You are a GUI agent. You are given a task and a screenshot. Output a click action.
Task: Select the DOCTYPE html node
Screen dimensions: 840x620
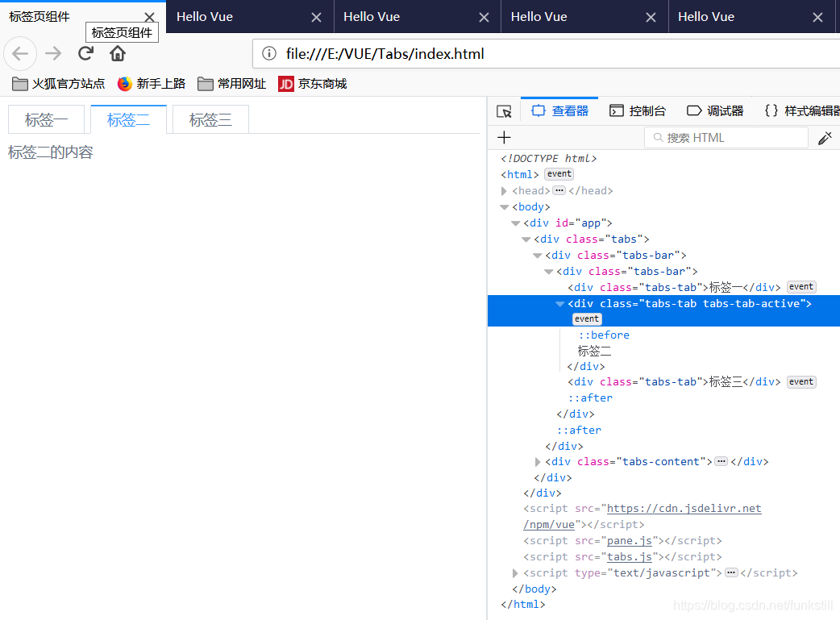tap(548, 159)
